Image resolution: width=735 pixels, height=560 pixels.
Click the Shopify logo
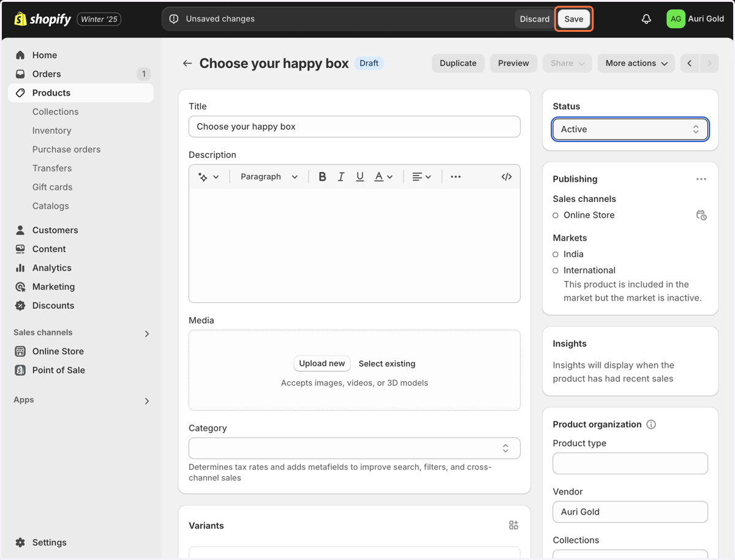(42, 19)
